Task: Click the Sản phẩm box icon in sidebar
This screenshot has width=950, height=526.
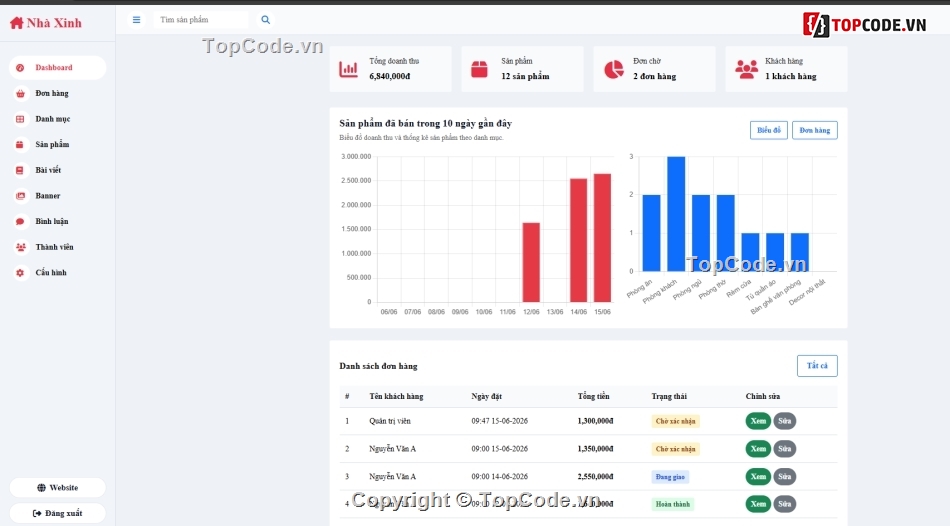Action: [20, 145]
